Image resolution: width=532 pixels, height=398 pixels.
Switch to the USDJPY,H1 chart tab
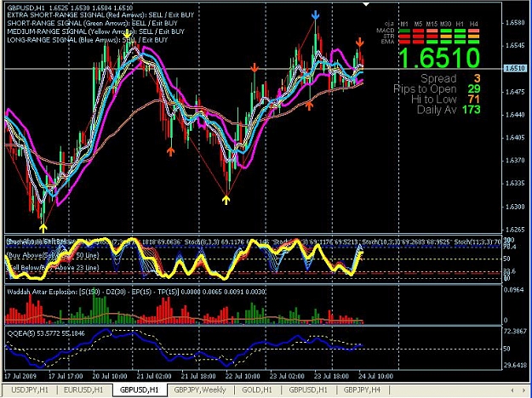[x=30, y=389]
